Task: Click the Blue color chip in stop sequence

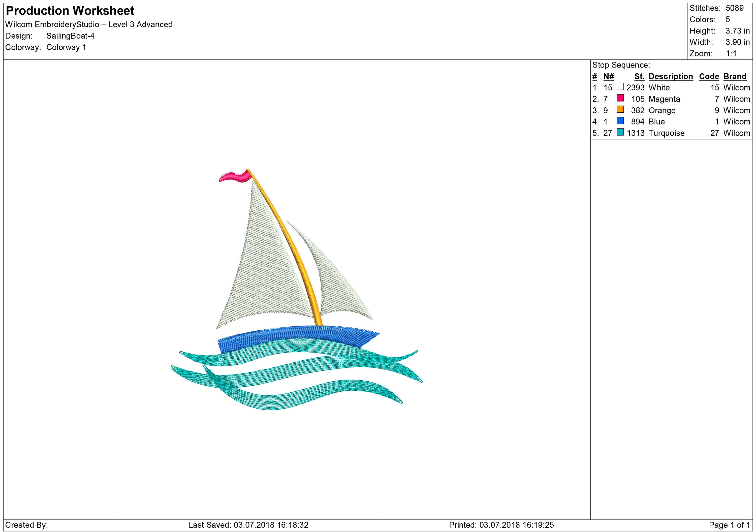Action: coord(620,122)
